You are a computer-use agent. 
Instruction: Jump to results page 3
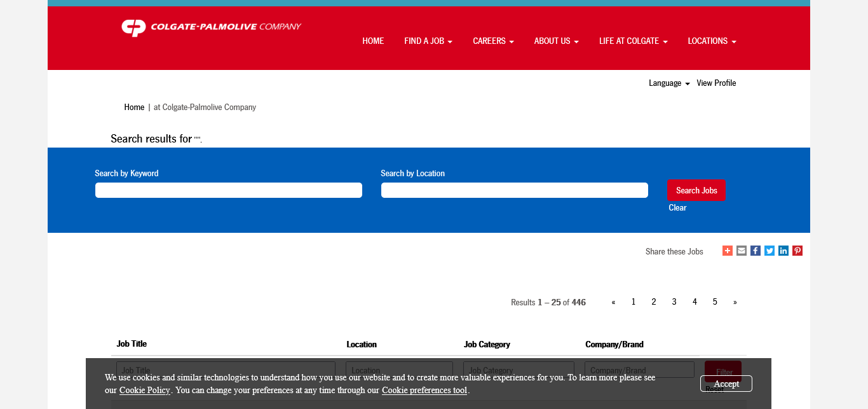click(674, 302)
